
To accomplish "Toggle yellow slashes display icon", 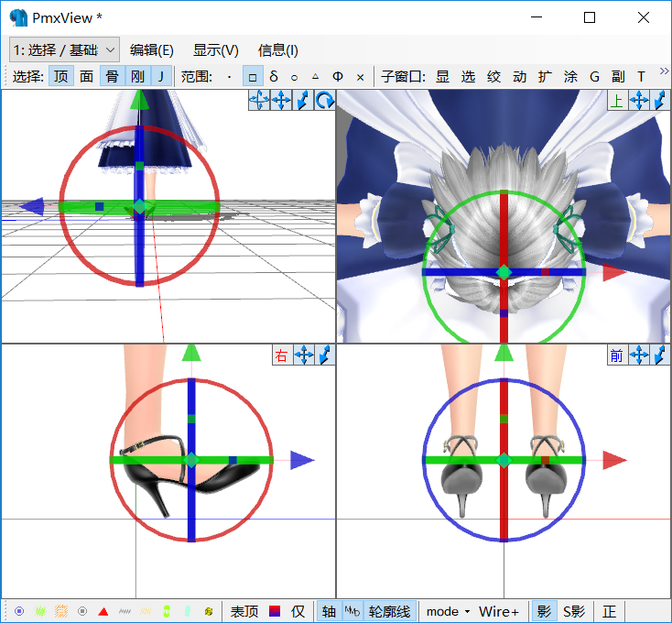I will [x=146, y=611].
